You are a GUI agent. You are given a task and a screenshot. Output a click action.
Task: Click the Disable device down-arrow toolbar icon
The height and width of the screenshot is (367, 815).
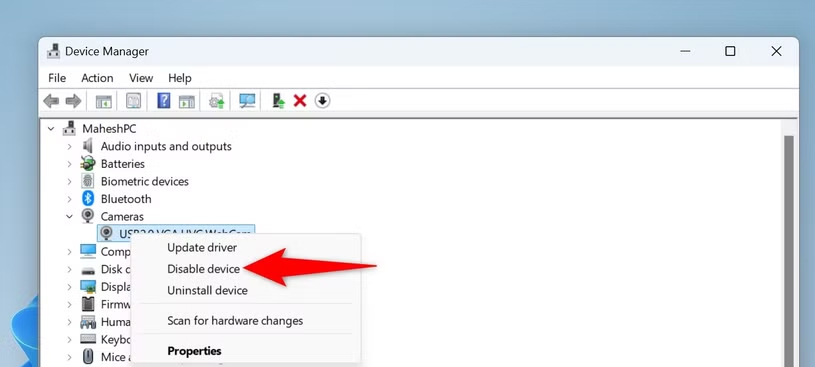pyautogui.click(x=322, y=101)
